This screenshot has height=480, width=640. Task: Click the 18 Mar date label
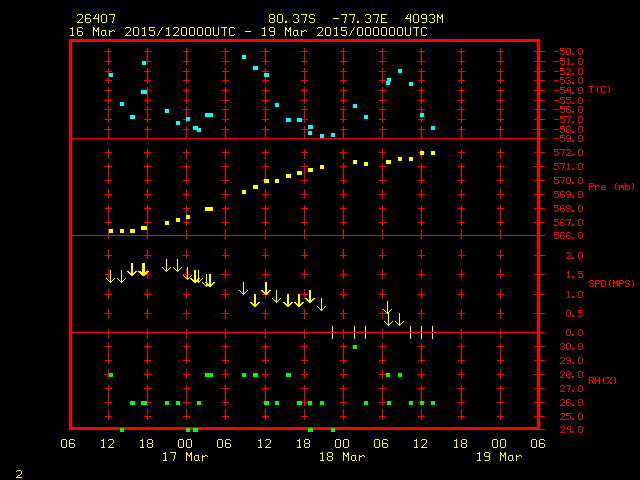342,457
